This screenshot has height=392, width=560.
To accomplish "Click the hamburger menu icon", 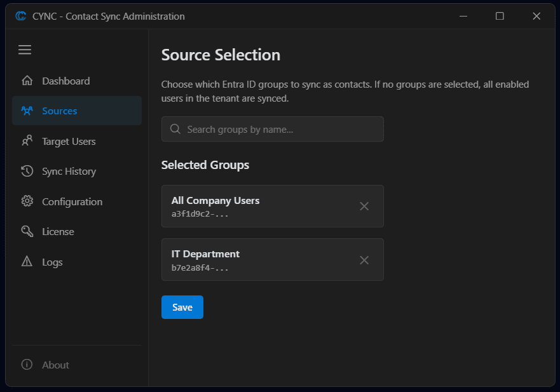I will point(25,50).
